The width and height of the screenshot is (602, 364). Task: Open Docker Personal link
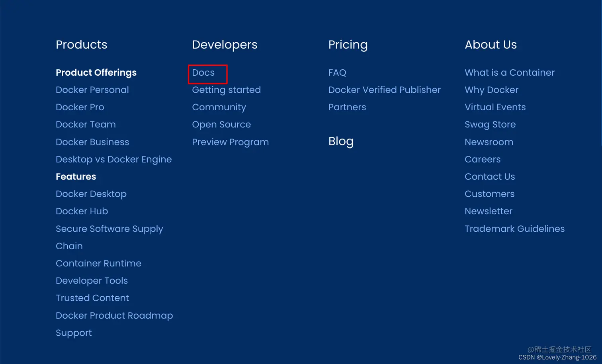pos(92,90)
